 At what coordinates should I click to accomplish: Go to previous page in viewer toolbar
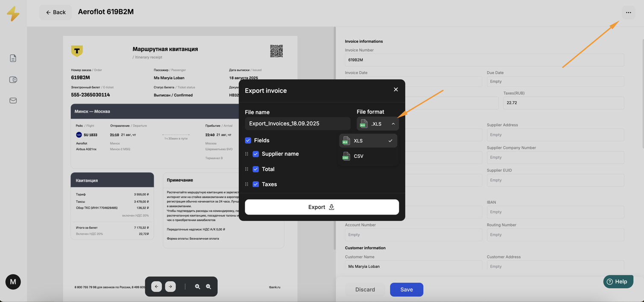[x=156, y=287]
